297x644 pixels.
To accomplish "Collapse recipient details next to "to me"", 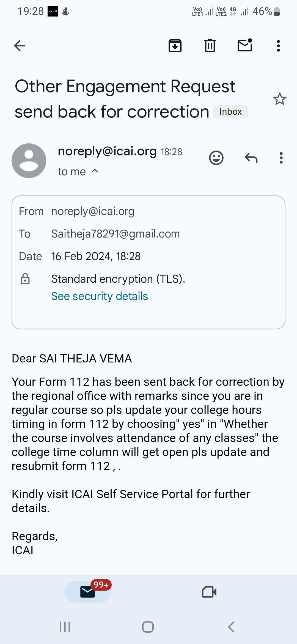I will pos(95,171).
